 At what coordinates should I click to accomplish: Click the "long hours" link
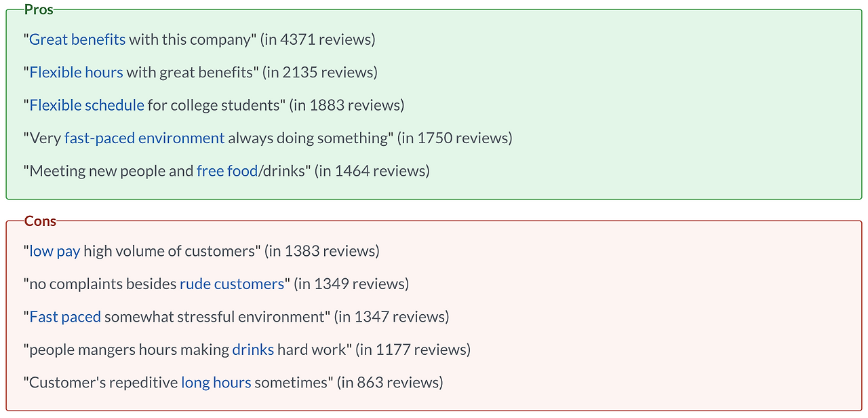[x=216, y=382]
